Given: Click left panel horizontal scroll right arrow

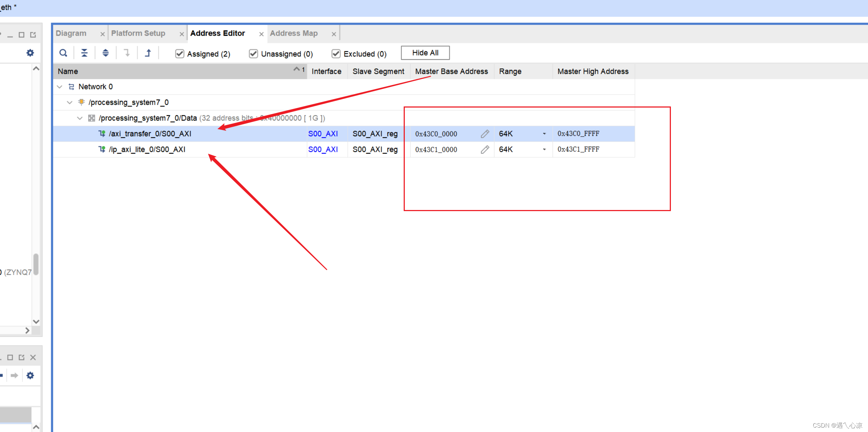Looking at the screenshot, I should (x=27, y=331).
